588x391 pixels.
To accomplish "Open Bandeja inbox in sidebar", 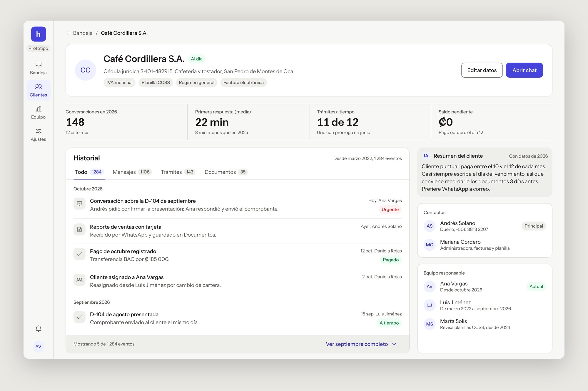I will click(x=39, y=68).
